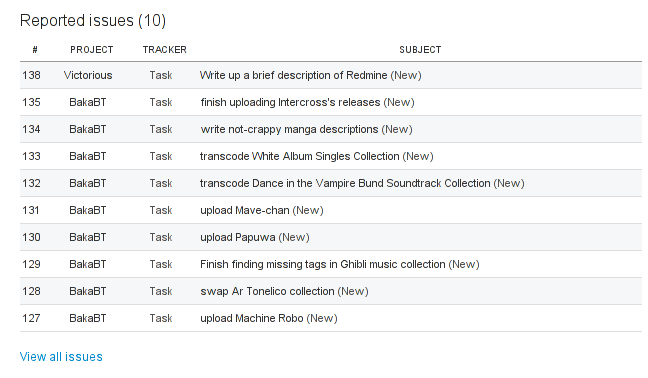Viewport: 648px width, 378px height.
Task: Open issue number 135
Action: (31, 102)
